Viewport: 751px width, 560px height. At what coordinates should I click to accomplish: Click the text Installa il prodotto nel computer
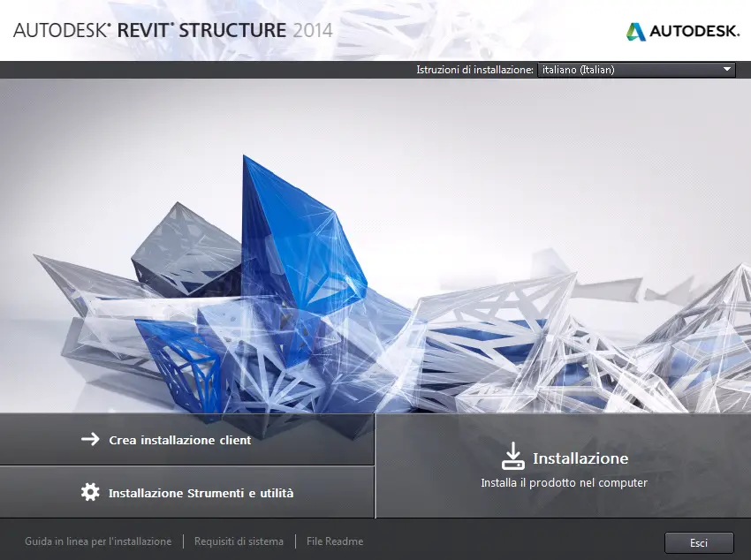coord(564,483)
